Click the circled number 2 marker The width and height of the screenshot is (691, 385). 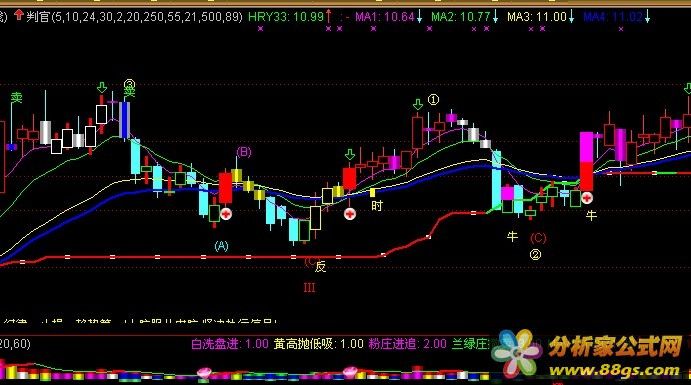(535, 254)
